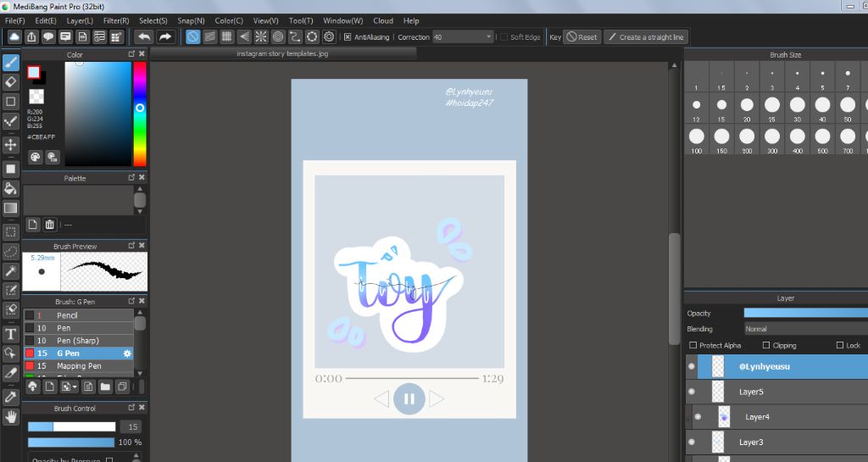Image resolution: width=868 pixels, height=462 pixels.
Task: Undock the Color panel
Action: click(131, 54)
